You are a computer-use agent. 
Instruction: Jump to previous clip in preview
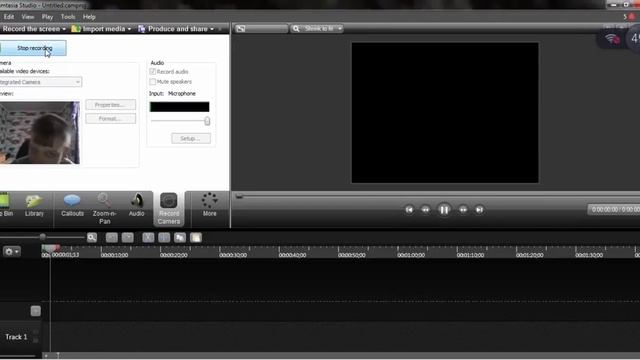409,210
